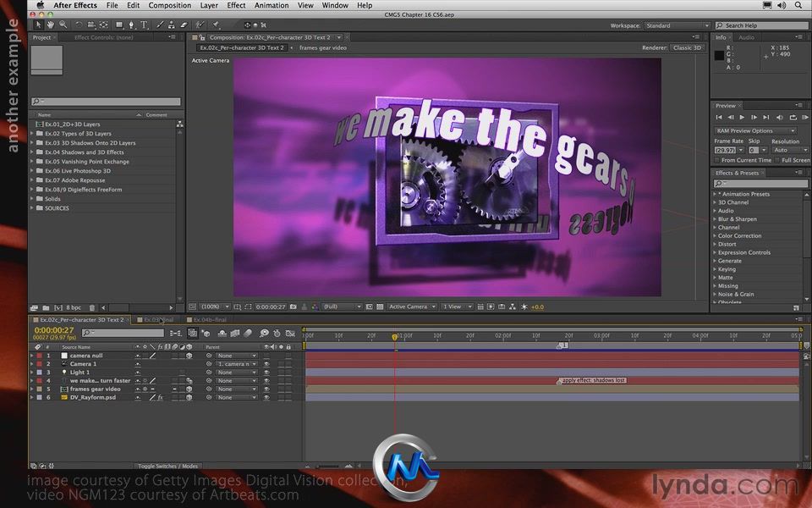Screen dimensions: 812x508
Task: Open RAM Preview Options dropdown
Action: pos(754,130)
